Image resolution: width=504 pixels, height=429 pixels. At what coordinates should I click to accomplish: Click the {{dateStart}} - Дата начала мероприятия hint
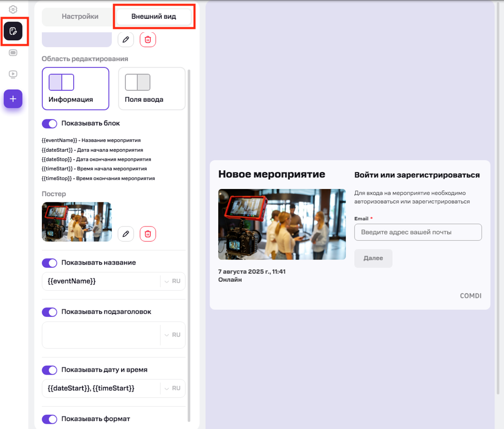pos(92,150)
